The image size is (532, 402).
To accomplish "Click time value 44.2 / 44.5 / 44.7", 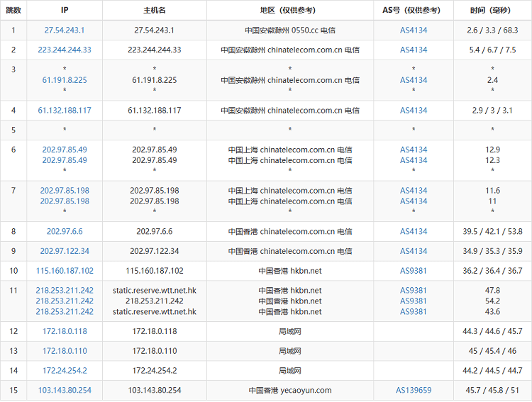I will [492, 371].
